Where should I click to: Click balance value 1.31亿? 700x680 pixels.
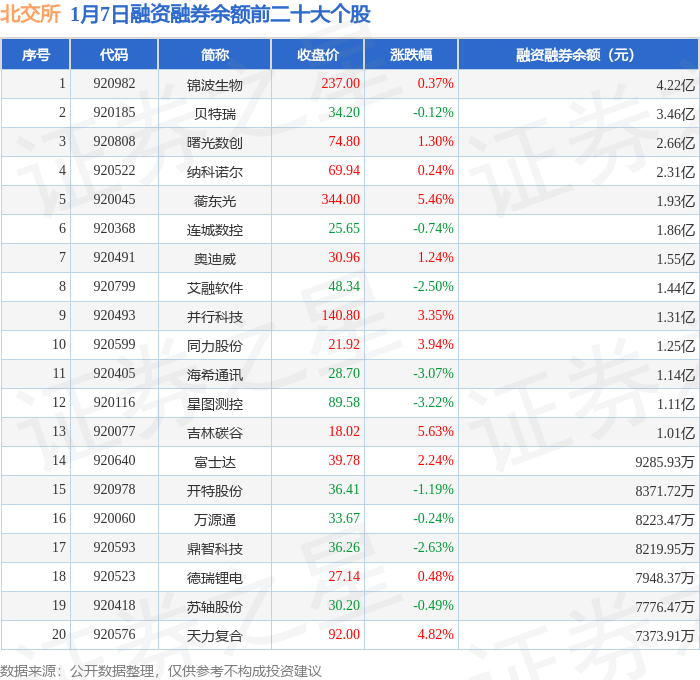click(x=675, y=317)
